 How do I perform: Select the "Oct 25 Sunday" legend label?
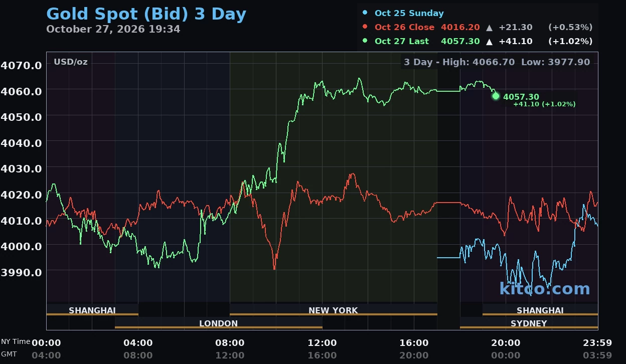pos(409,13)
